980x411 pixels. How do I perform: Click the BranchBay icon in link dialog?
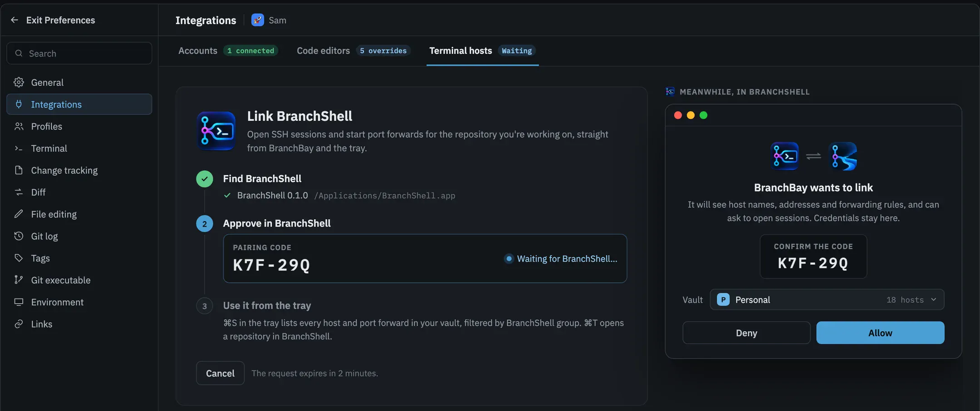[843, 156]
